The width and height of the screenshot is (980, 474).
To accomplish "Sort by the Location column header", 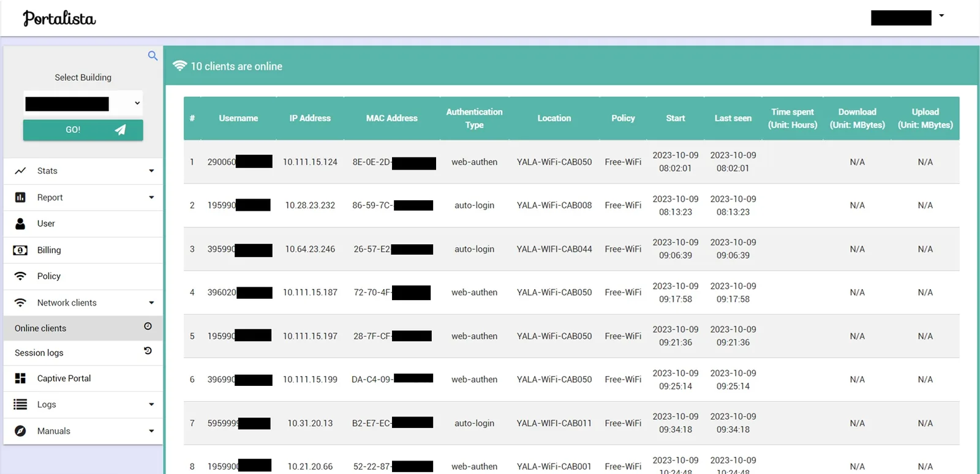I will (x=554, y=118).
